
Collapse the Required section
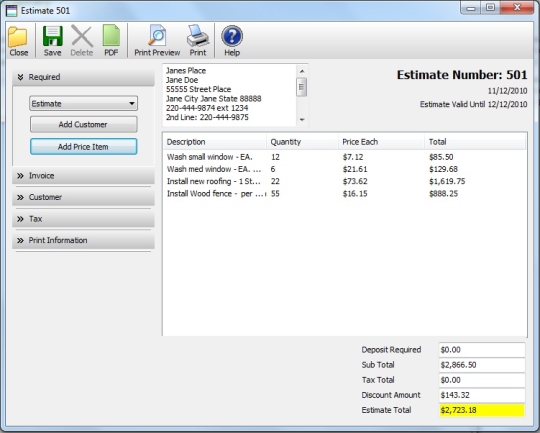83,77
